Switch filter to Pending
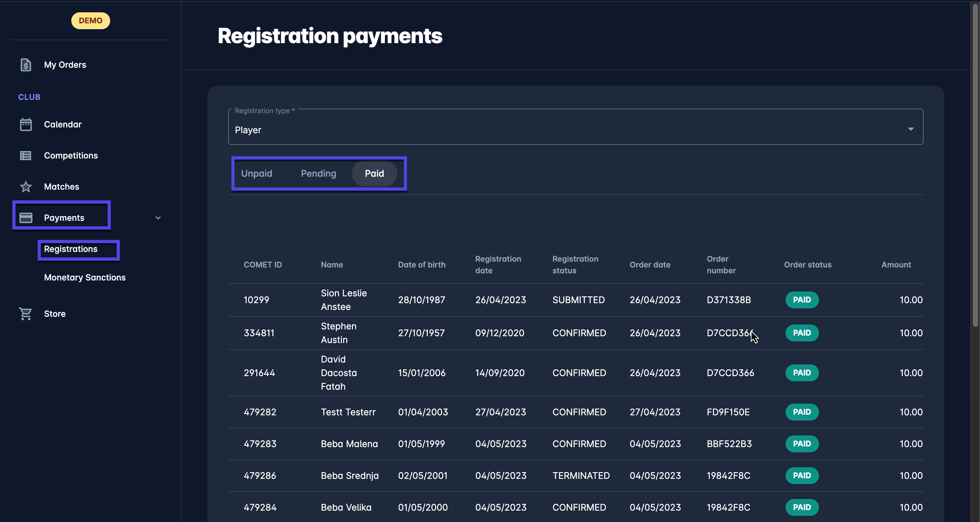980x522 pixels. point(319,173)
